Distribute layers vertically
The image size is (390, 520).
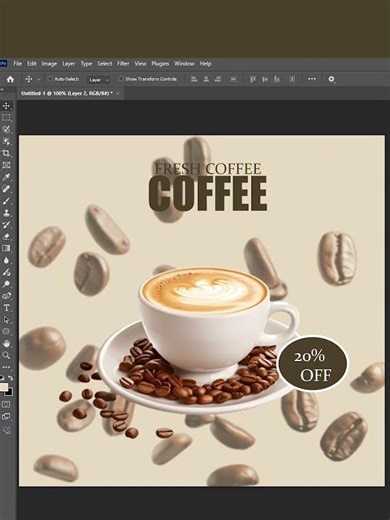(233, 79)
